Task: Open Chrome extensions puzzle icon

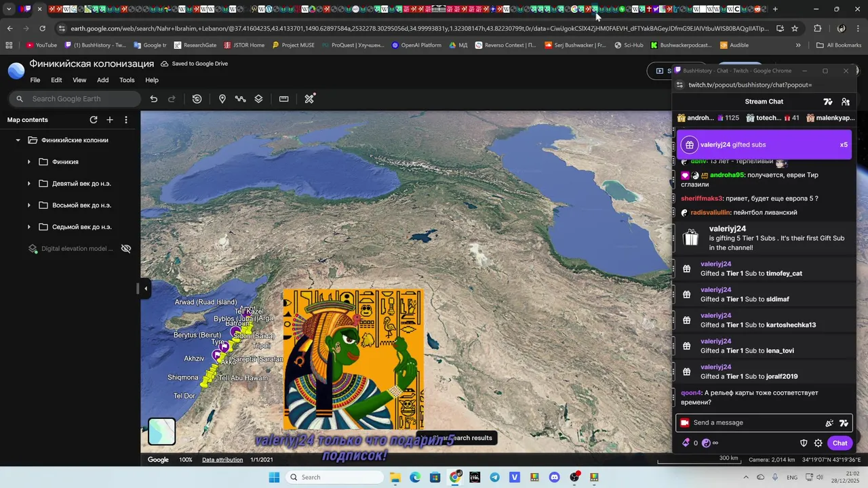Action: (817, 28)
